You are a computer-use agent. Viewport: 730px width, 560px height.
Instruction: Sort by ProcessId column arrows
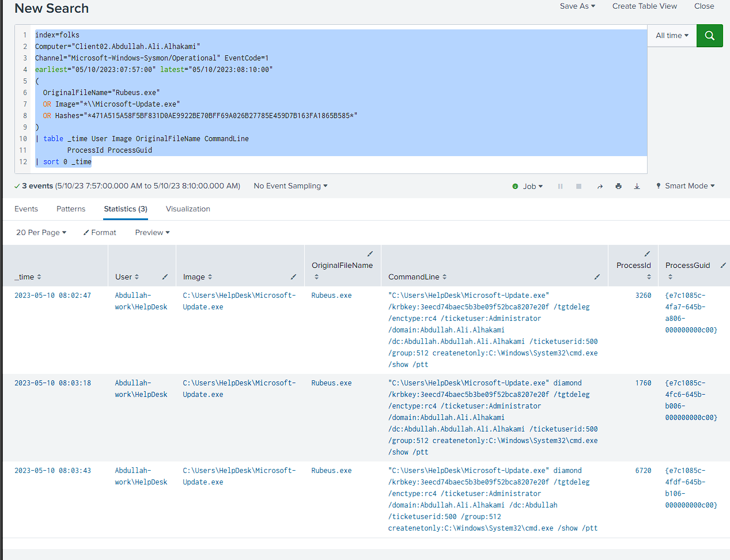(649, 277)
